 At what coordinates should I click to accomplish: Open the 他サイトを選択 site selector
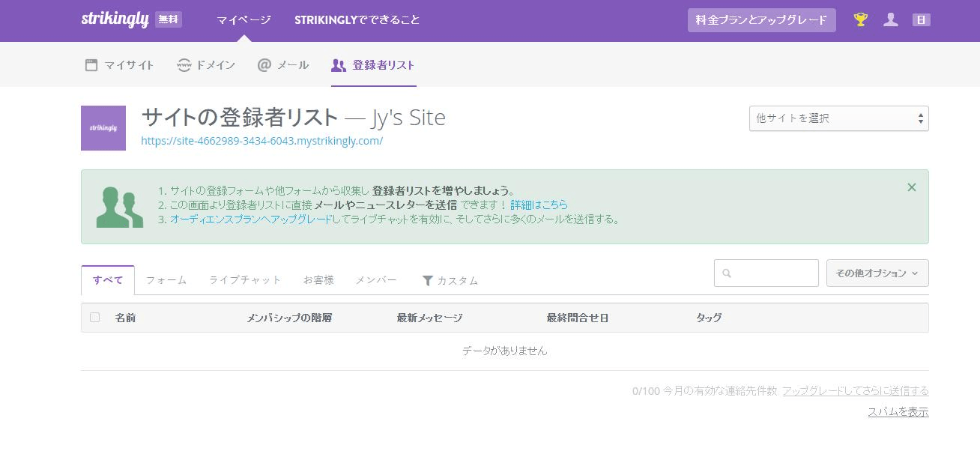point(838,118)
